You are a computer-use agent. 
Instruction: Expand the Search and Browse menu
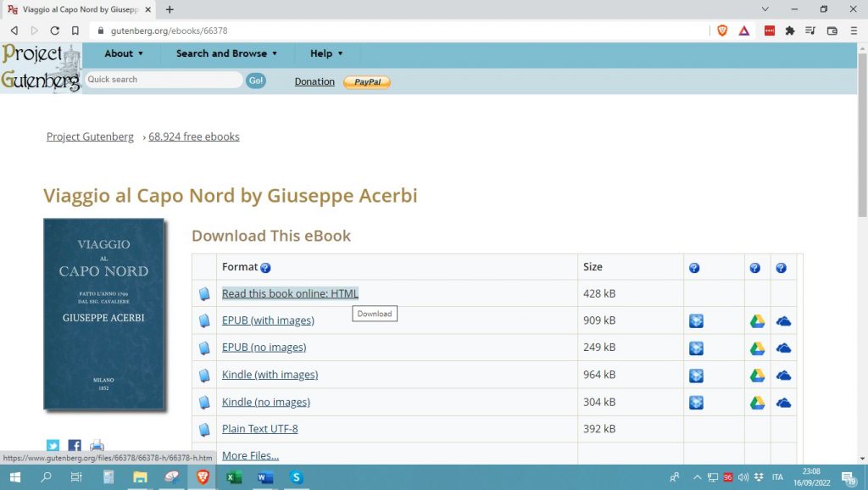[226, 53]
